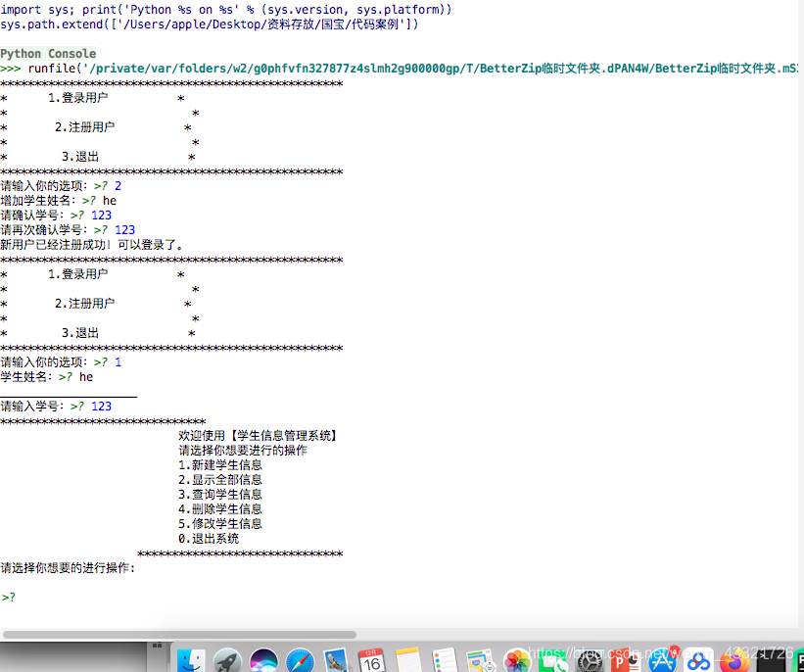Click "欢迎使用【学生信息管理系统】" title
804x672 pixels.
[258, 436]
